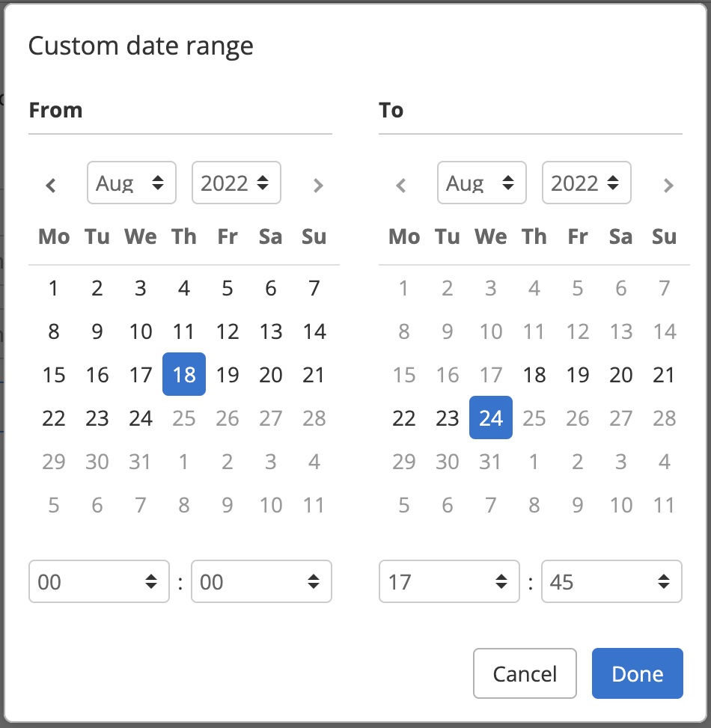
Task: Select August 10 in From calendar
Action: (x=141, y=331)
